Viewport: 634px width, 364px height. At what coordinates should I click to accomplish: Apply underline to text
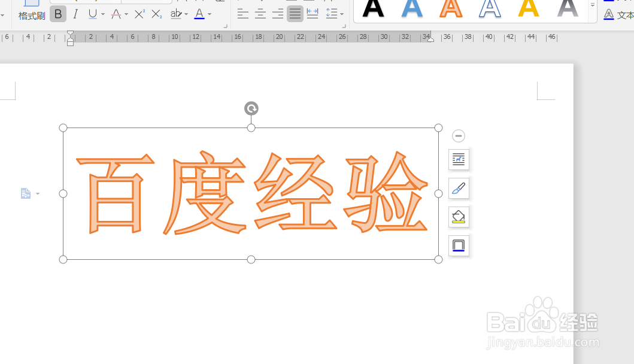93,14
